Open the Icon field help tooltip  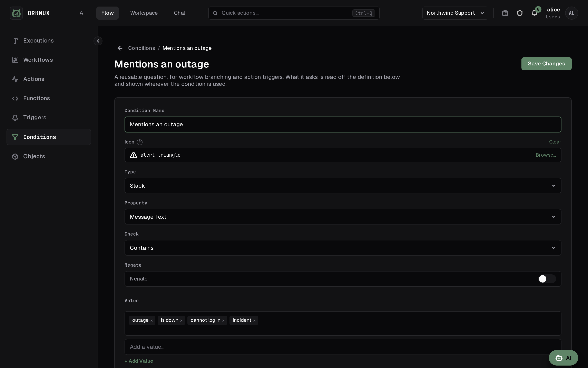point(139,142)
